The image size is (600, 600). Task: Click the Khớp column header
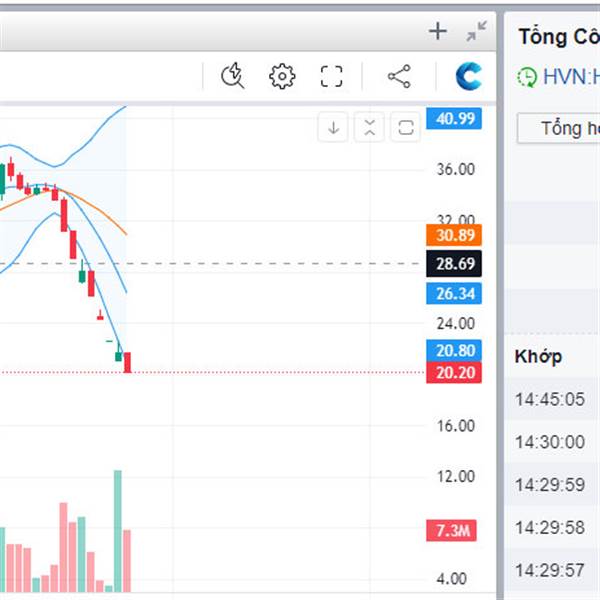pyautogui.click(x=538, y=356)
